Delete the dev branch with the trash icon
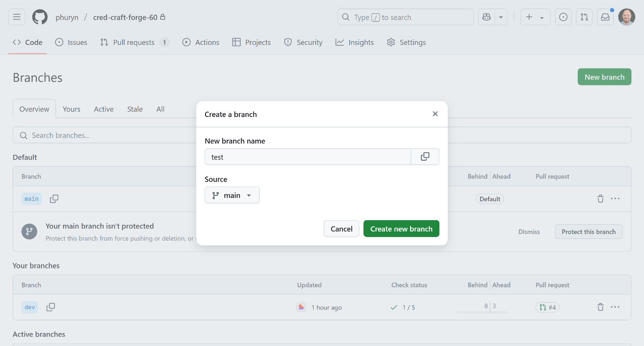Viewport: 644px width, 346px height. coord(600,307)
